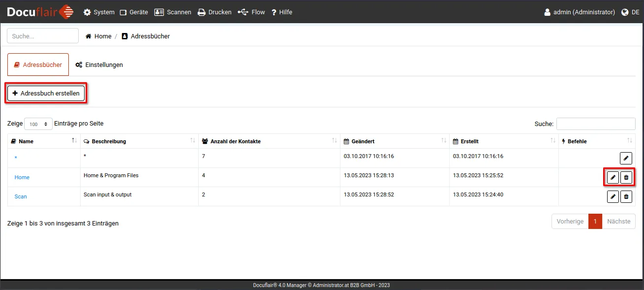Open the Scannen menu
The image size is (644, 290).
click(x=173, y=12)
